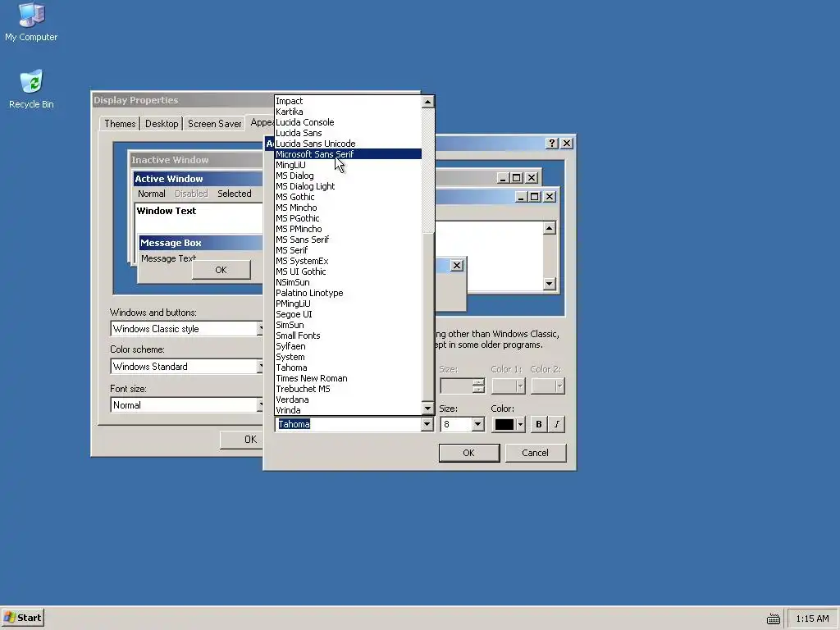Select Microsoft Sans Serif font
840x630 pixels.
[348, 154]
